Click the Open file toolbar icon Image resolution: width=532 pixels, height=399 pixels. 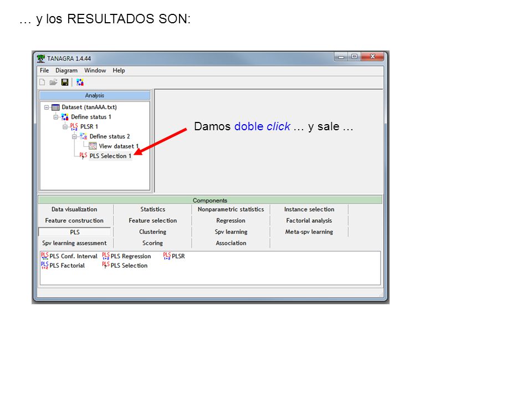tap(53, 82)
